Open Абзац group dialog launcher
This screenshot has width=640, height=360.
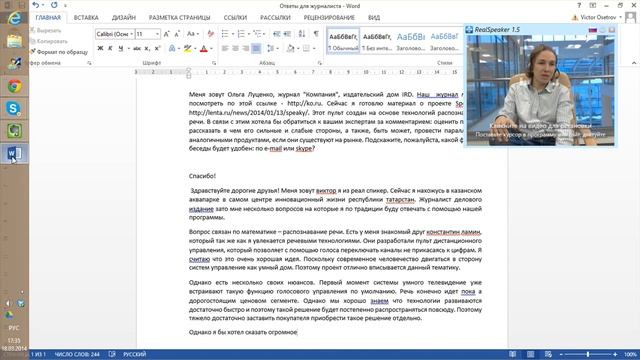[320, 63]
